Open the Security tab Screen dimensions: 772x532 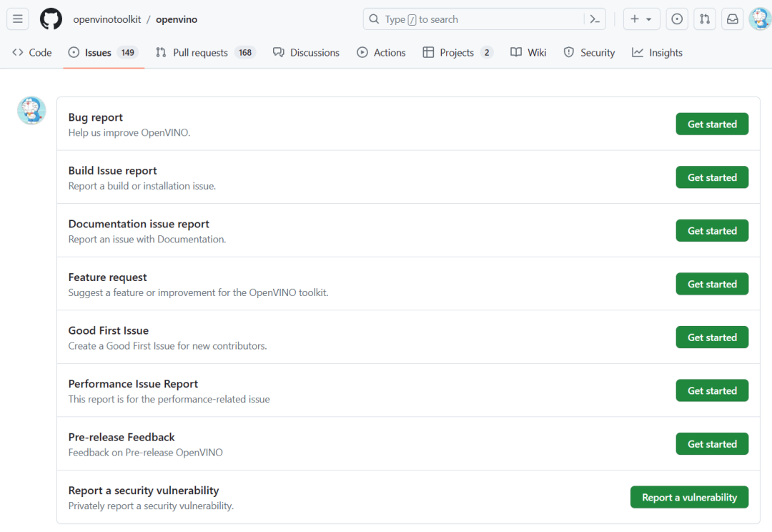pos(589,53)
